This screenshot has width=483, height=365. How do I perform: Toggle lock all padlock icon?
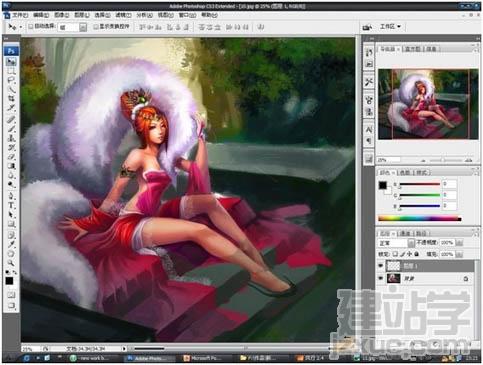click(x=416, y=254)
